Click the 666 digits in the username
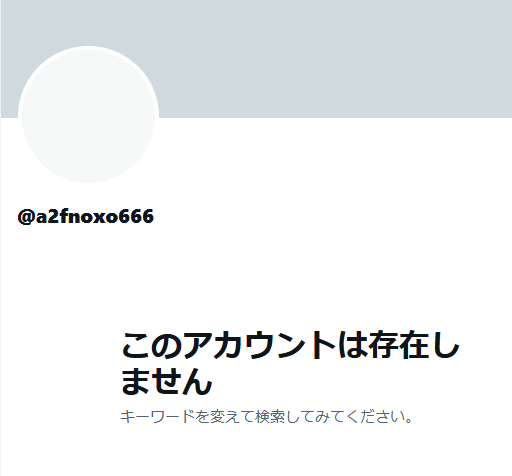Viewport: 512px width, 476px height. point(136,216)
